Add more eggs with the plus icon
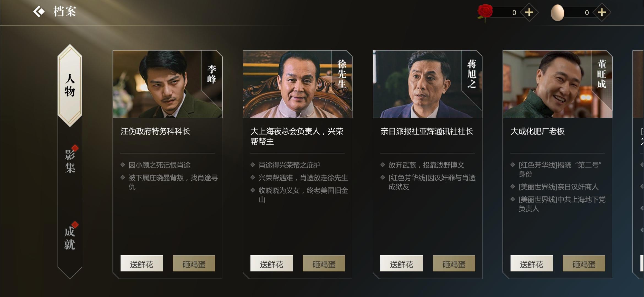644x297 pixels. [602, 12]
